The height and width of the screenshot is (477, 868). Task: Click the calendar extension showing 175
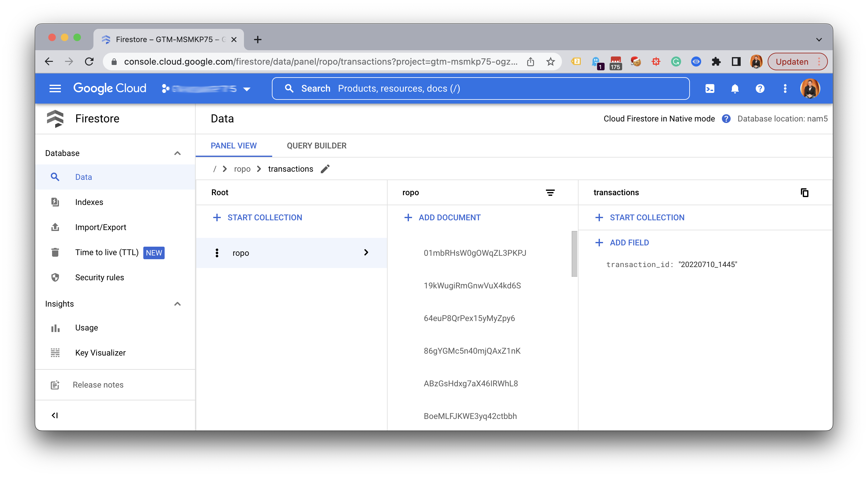click(x=615, y=63)
